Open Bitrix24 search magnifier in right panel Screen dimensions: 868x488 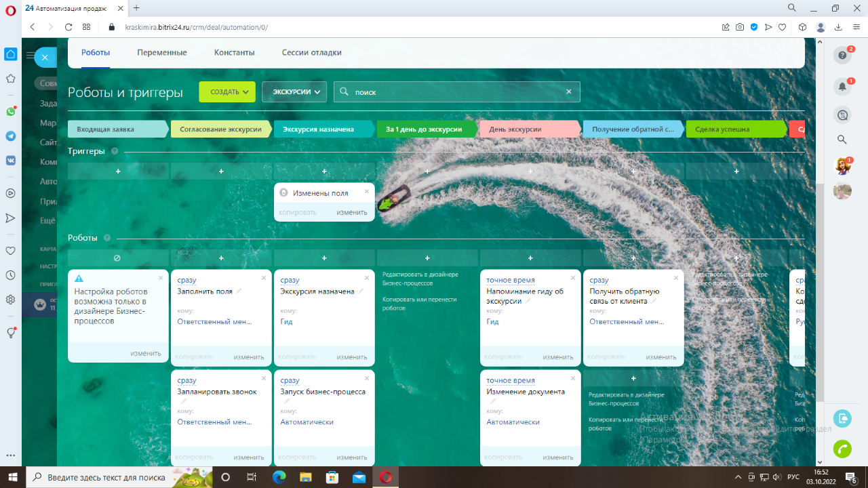click(842, 140)
